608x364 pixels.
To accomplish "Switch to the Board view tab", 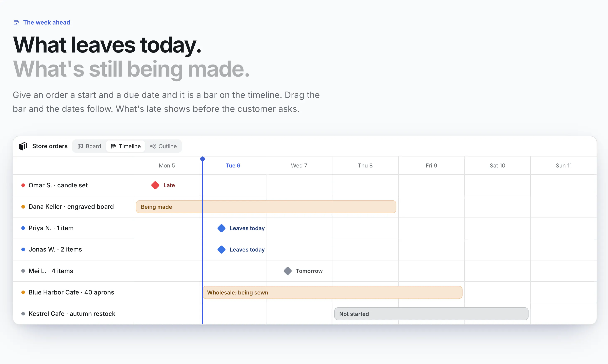I will click(89, 146).
